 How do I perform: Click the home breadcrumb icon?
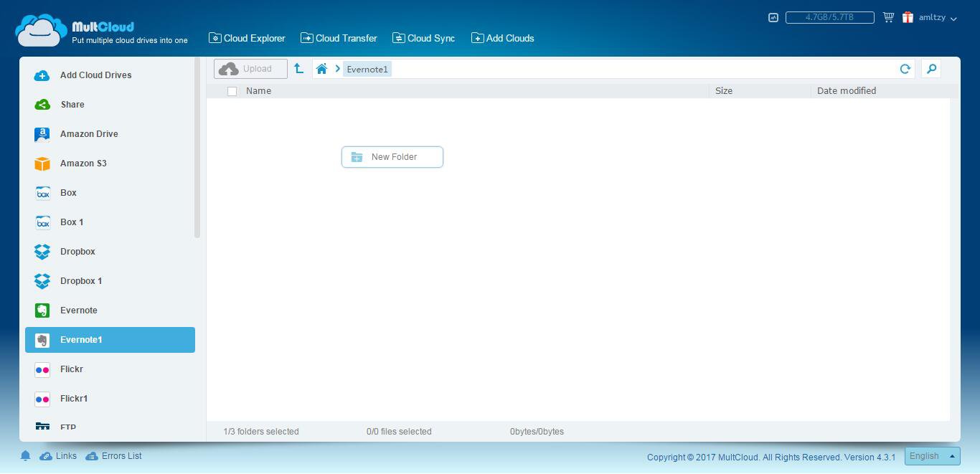[321, 69]
